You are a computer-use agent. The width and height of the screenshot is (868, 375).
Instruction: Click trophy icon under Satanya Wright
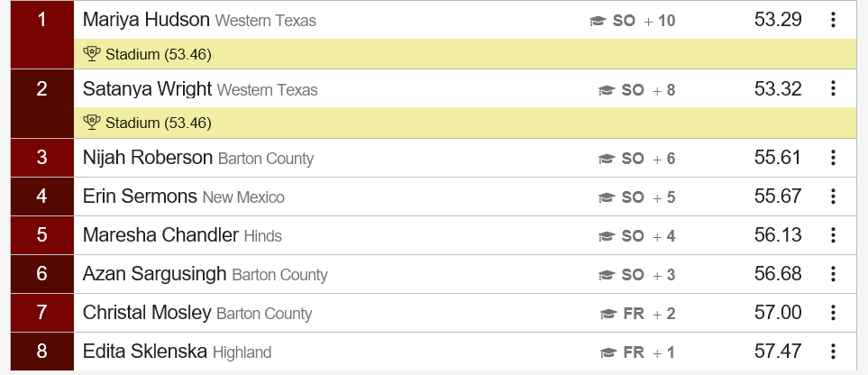[x=91, y=122]
